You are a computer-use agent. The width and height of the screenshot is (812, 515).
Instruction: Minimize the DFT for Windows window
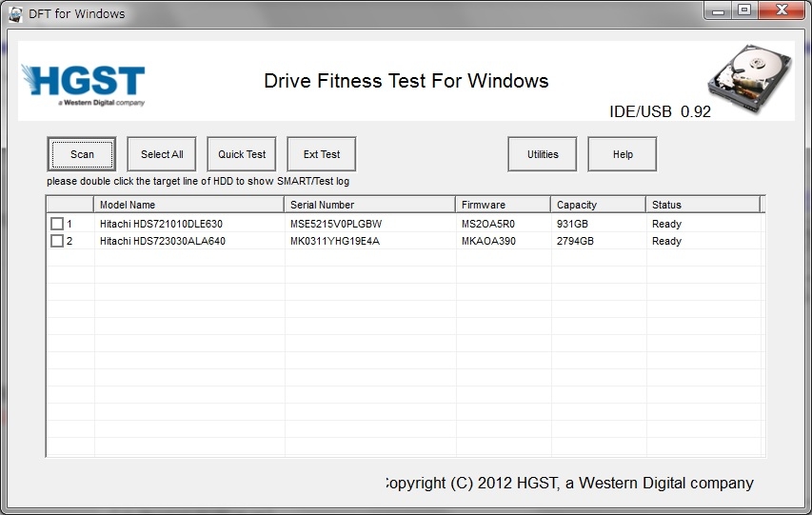click(x=718, y=10)
